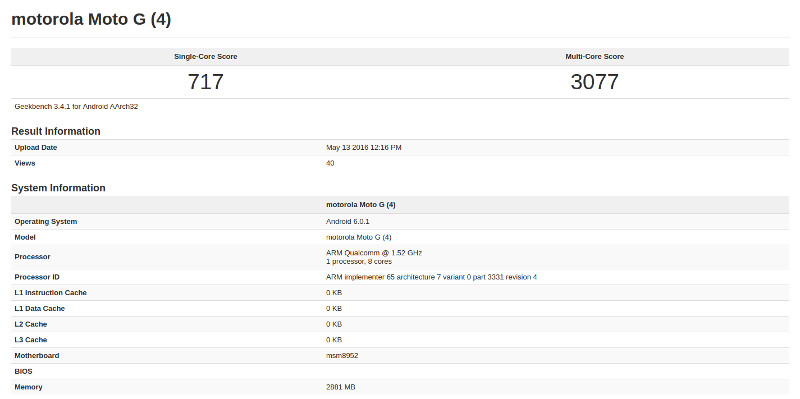This screenshot has width=800, height=399.
Task: Click the System Information section heading
Action: point(58,188)
